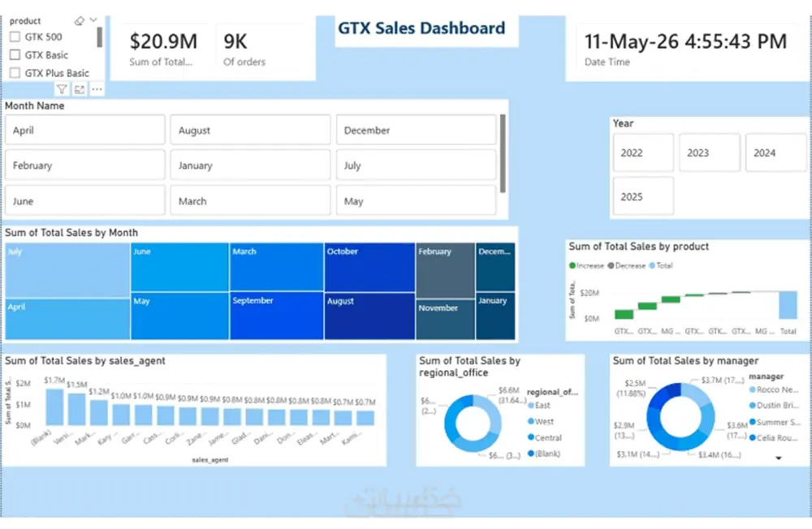Click the Total legend marker in waterfall
Image resolution: width=812 pixels, height=529 pixels.
652,265
